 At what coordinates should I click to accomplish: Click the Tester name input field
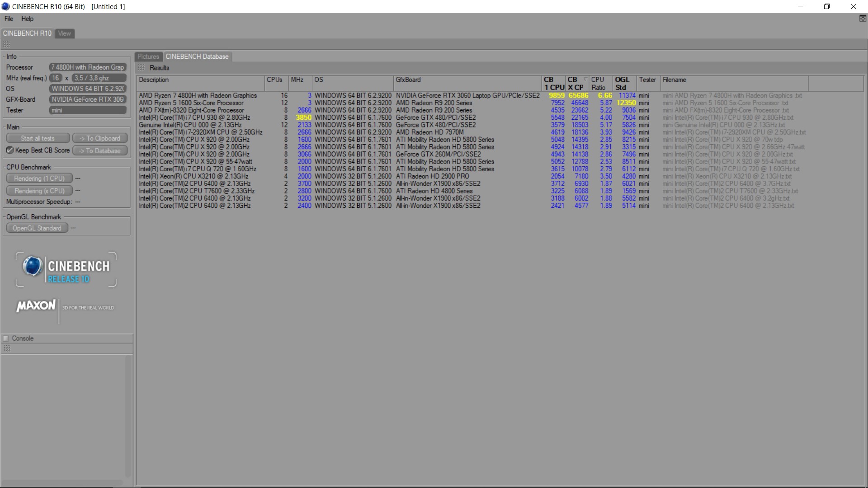coord(88,110)
